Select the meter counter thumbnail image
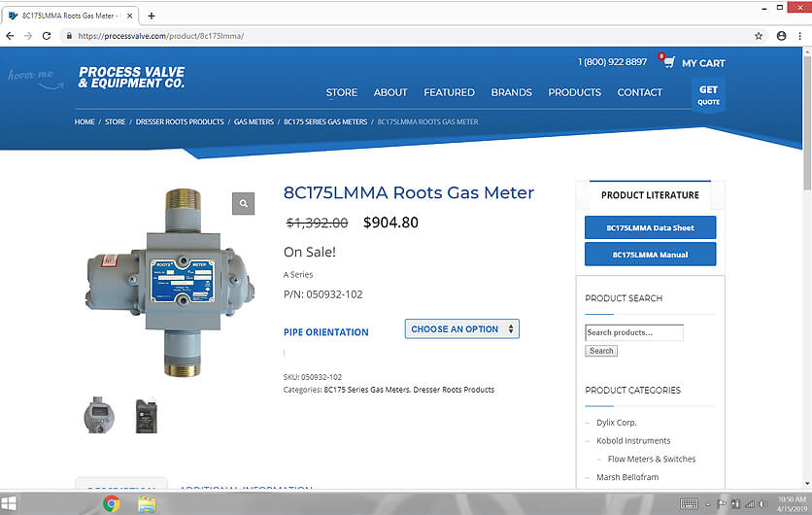The height and width of the screenshot is (515, 812). 99,415
